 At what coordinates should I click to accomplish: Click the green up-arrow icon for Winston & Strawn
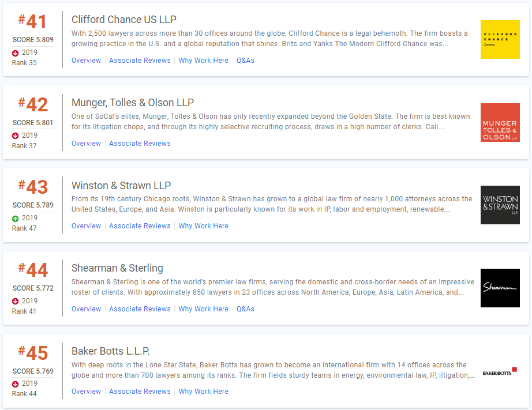[15, 219]
